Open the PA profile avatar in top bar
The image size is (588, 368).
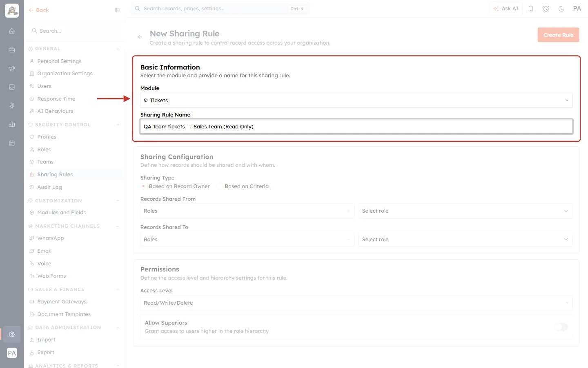click(577, 9)
